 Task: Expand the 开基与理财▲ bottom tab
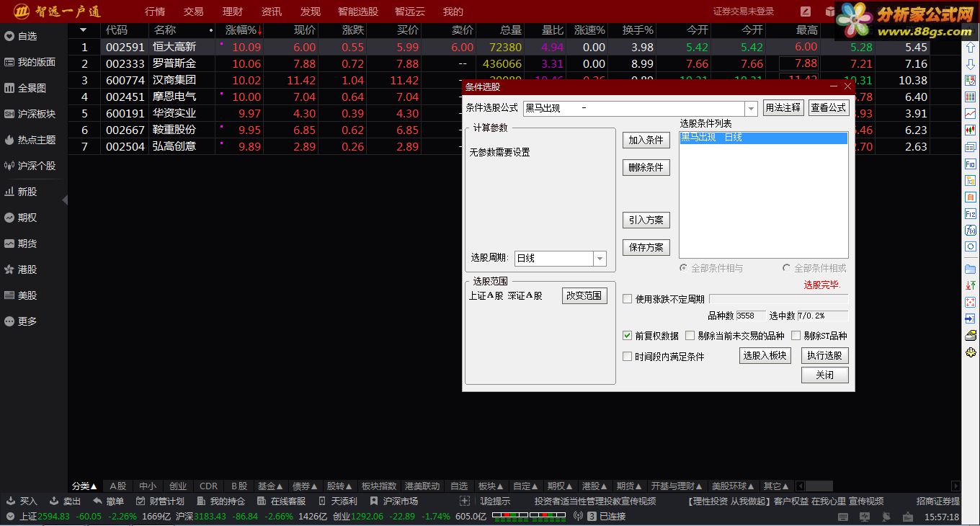pos(677,486)
